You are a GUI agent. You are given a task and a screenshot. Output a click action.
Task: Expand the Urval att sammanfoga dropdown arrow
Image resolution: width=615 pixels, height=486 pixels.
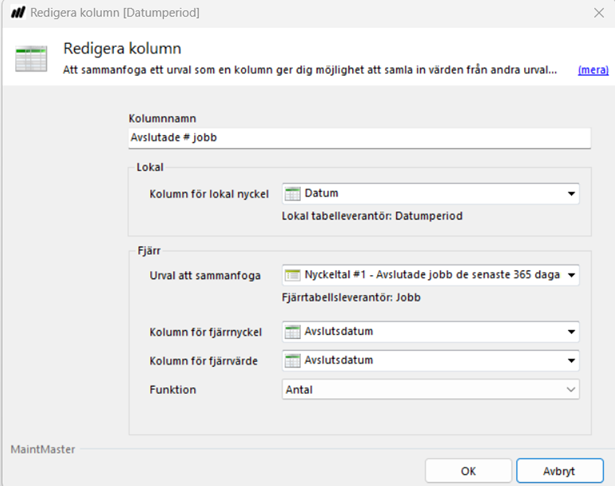(x=572, y=275)
